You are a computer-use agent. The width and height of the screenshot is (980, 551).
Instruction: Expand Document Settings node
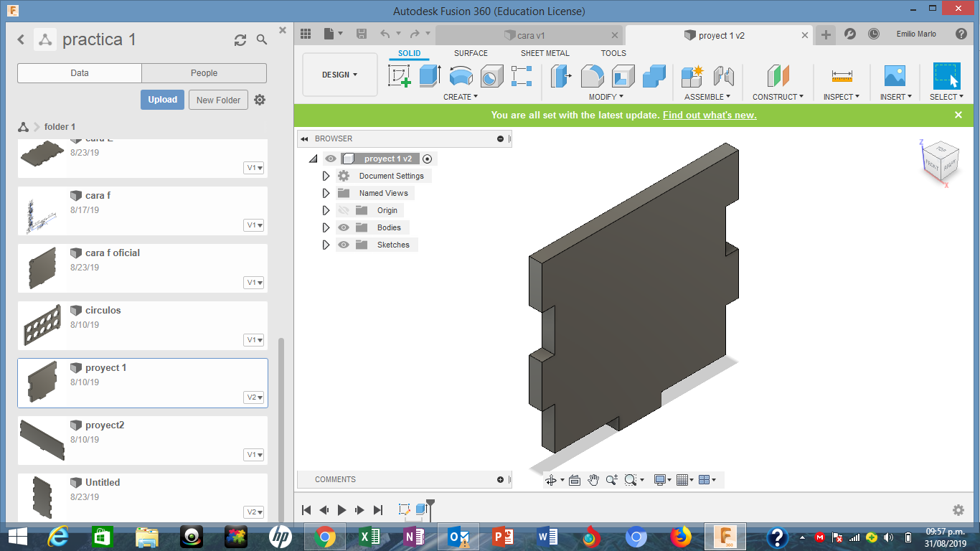click(326, 176)
